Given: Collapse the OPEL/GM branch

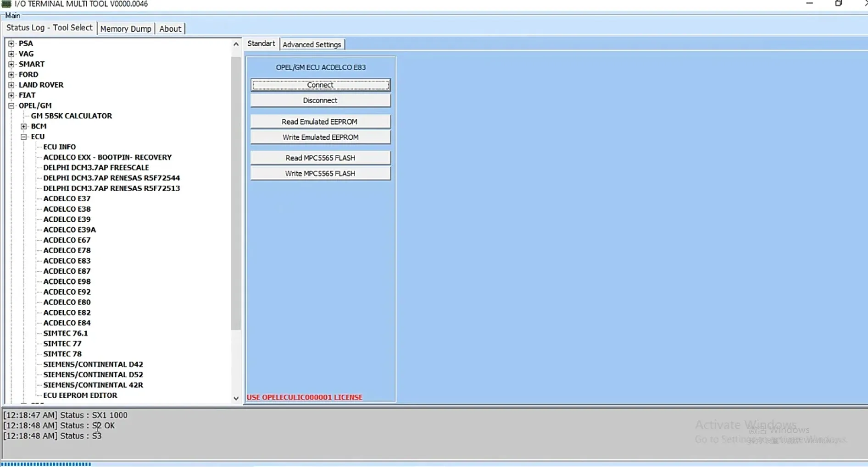Looking at the screenshot, I should (x=11, y=105).
